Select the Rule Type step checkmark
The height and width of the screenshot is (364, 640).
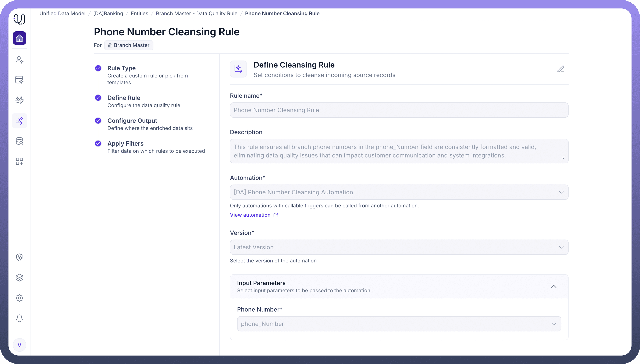click(x=98, y=68)
